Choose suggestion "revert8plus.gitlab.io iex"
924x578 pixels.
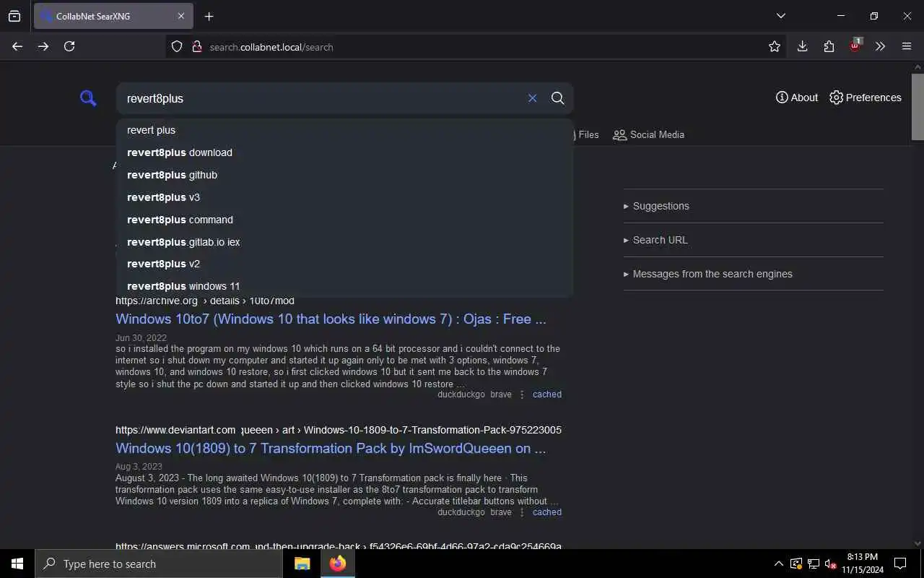(x=344, y=242)
